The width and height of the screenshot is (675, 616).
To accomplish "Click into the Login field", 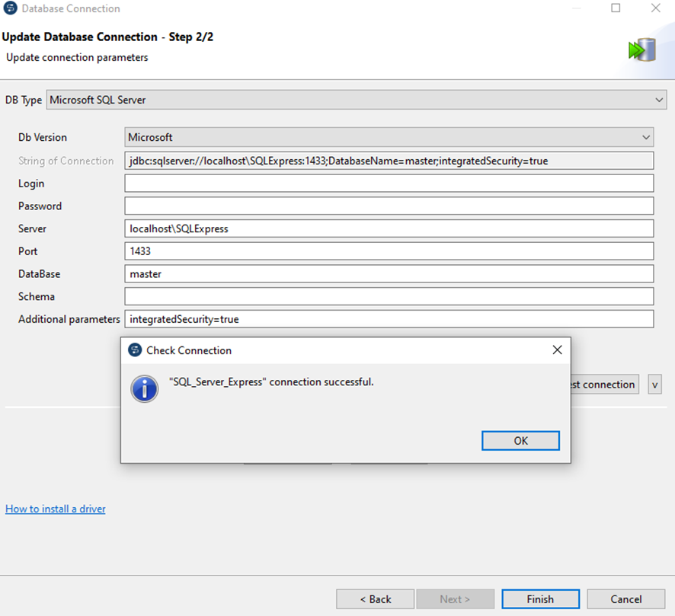I will (389, 184).
